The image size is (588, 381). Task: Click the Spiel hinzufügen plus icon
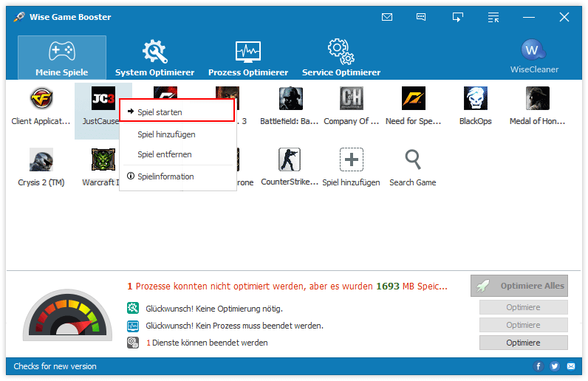tap(352, 159)
